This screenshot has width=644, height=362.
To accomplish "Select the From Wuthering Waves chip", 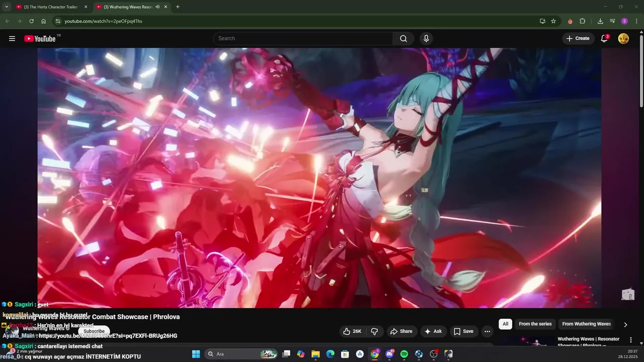I will click(586, 324).
